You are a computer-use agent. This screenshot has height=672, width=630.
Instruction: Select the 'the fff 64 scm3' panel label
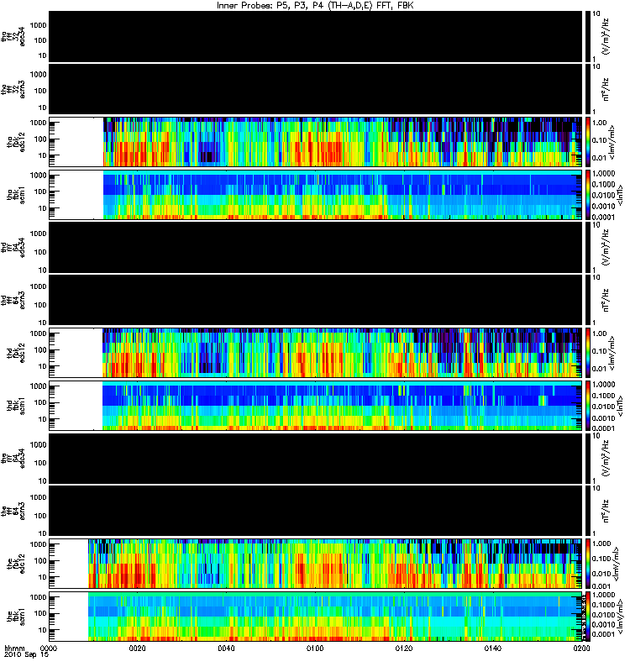click(x=13, y=512)
